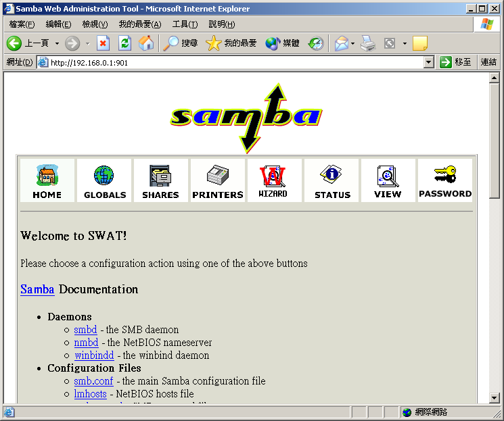Open the smb.conf documentation link

[93, 381]
